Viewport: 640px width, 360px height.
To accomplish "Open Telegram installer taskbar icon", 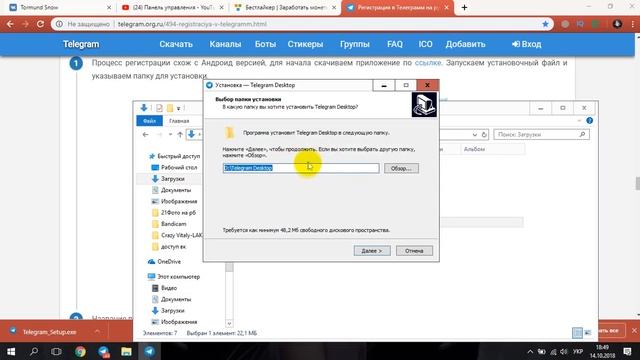I will [149, 351].
